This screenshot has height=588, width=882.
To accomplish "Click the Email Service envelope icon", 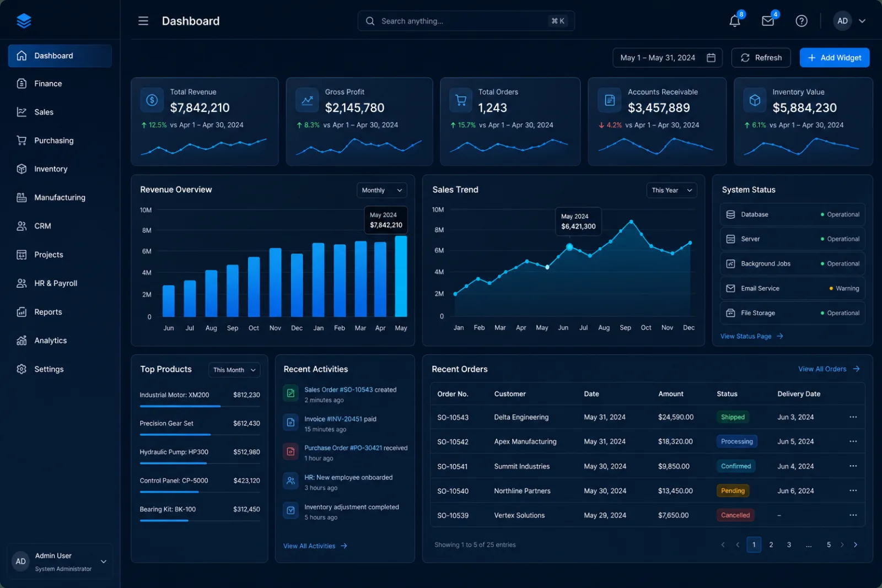I will click(730, 288).
